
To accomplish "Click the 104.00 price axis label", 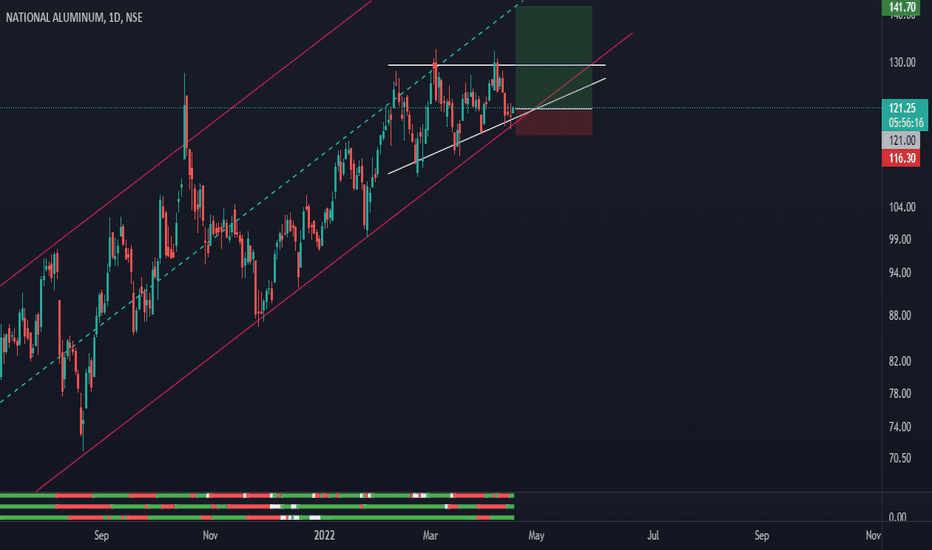I will click(902, 207).
